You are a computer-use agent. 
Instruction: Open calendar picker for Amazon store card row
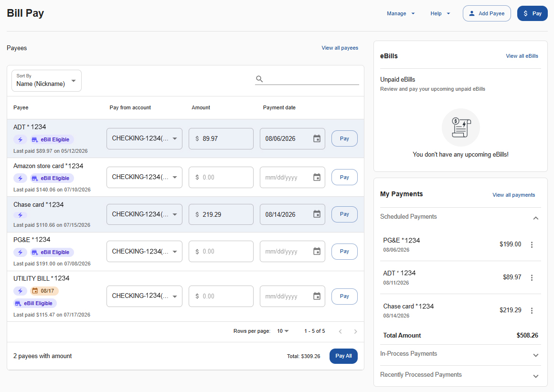coord(317,177)
